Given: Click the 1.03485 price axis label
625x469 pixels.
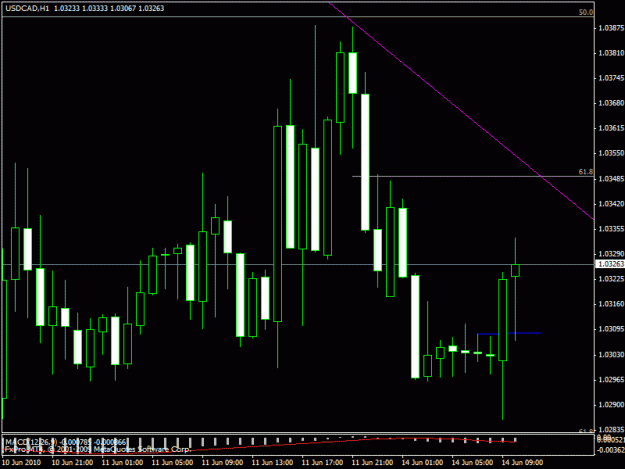Looking at the screenshot, I should coord(611,179).
